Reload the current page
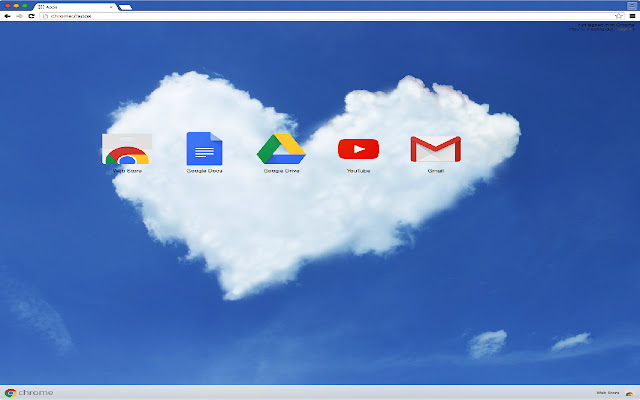Screen dimensions: 640x400 click(31, 16)
